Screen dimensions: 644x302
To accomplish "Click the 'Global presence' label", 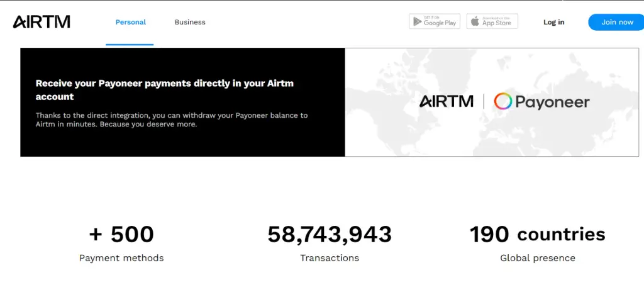I will pos(538,258).
